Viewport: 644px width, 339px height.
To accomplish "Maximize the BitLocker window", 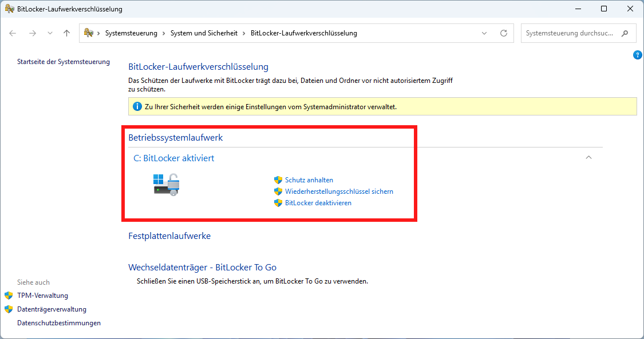I will tap(604, 9).
